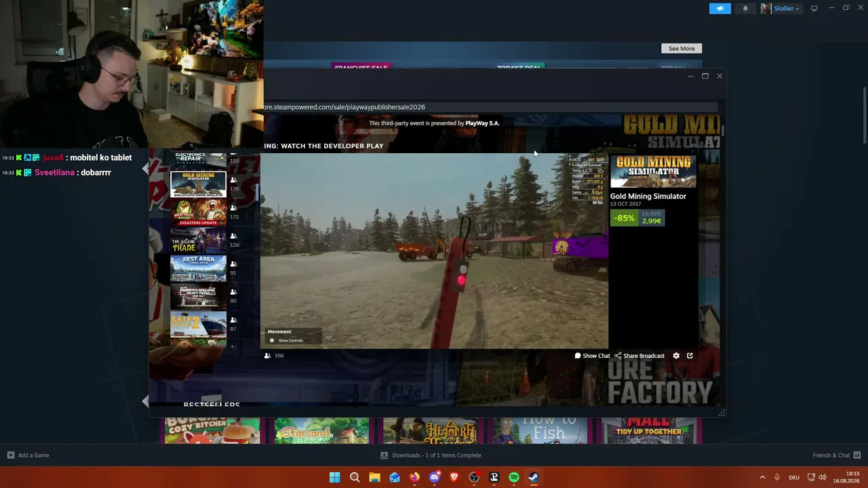Open OBS Studio from the taskbar
Viewport: 868px width, 488px height.
point(474,478)
